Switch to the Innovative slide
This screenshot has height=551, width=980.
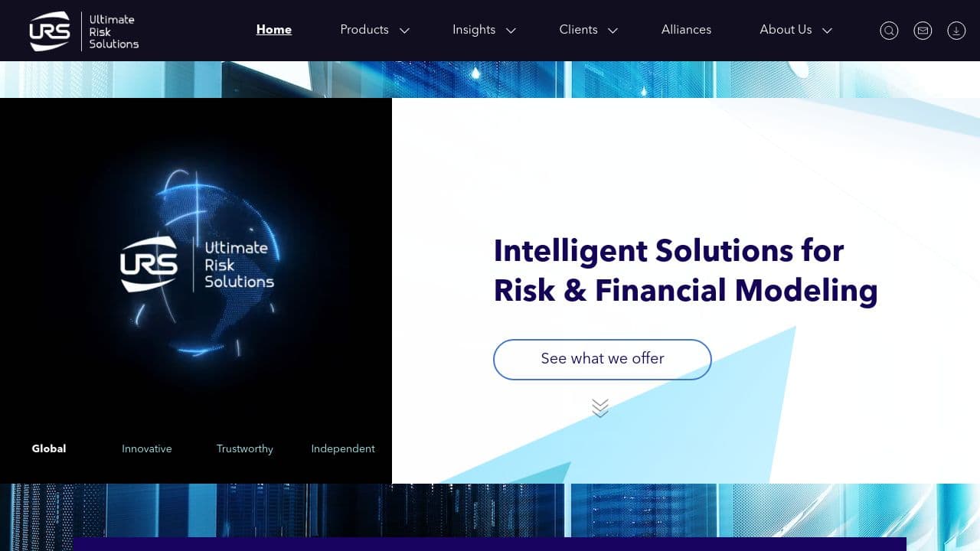(146, 448)
